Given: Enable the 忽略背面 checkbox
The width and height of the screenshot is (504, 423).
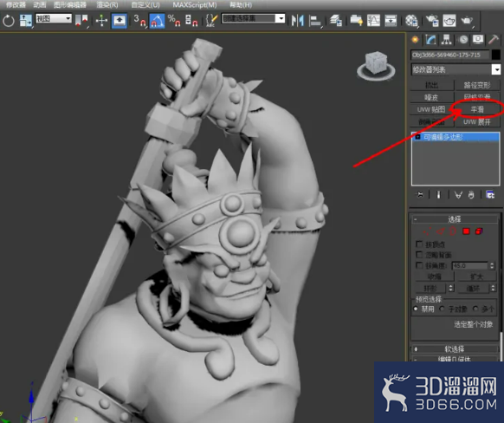Looking at the screenshot, I should [x=419, y=255].
